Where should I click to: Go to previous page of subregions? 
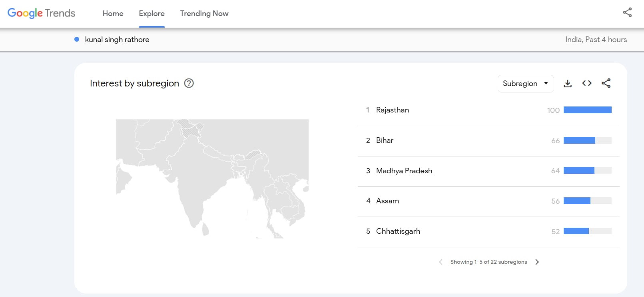(441, 262)
